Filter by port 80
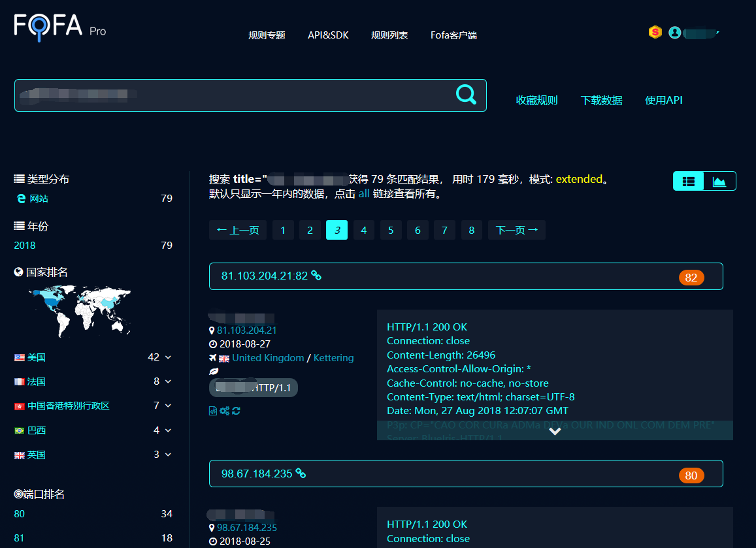This screenshot has width=756, height=548. (x=20, y=514)
